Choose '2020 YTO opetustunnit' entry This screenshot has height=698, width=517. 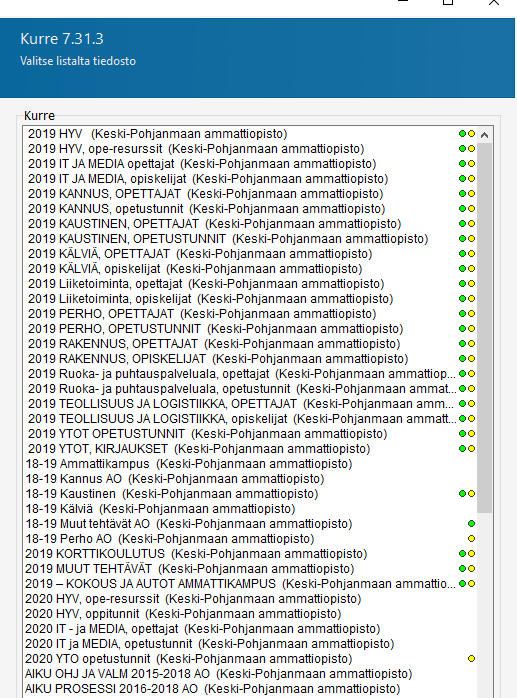click(250, 658)
